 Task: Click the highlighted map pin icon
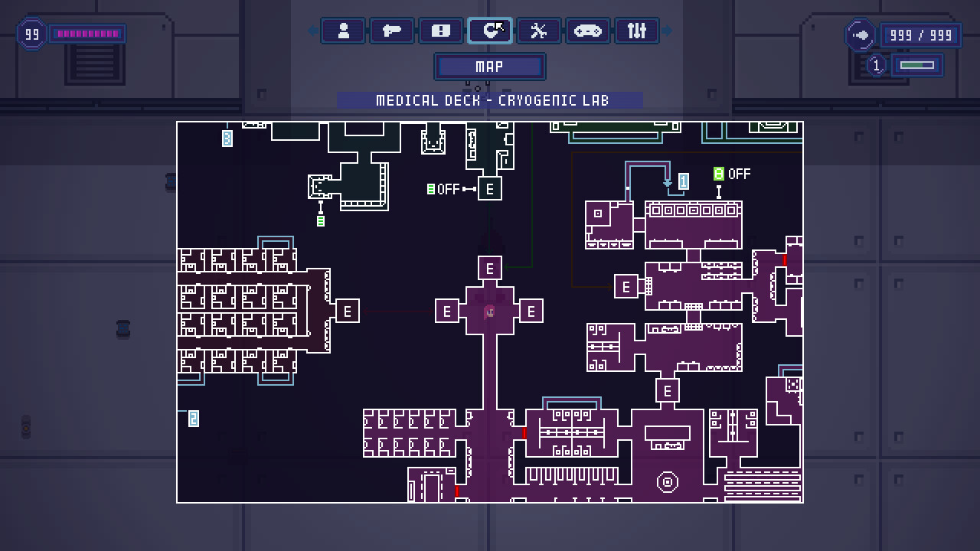coord(490,31)
